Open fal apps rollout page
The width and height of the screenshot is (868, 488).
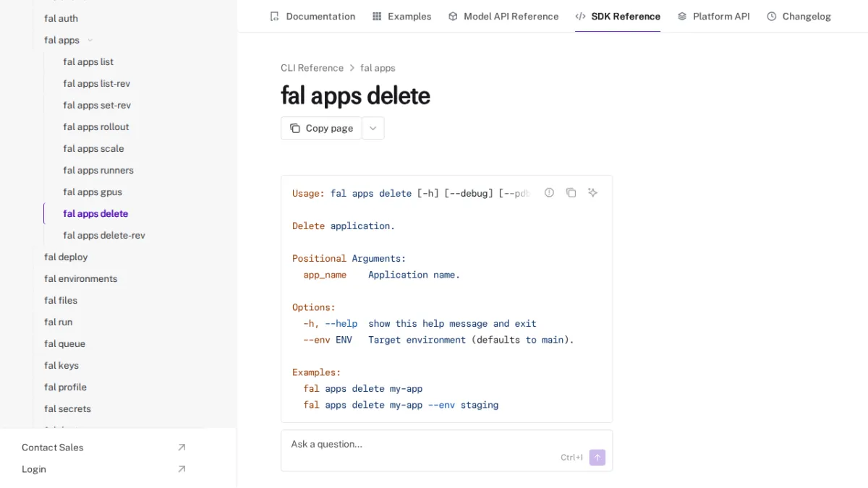pyautogui.click(x=95, y=127)
